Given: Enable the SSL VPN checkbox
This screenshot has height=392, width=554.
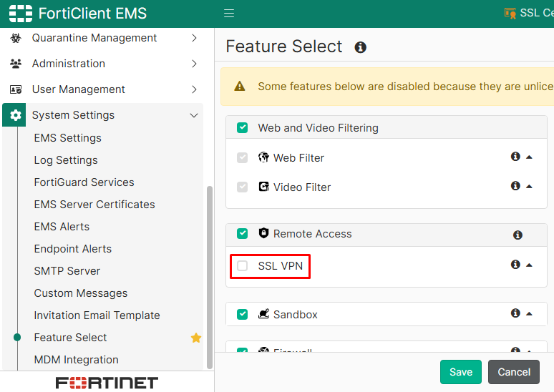Looking at the screenshot, I should pyautogui.click(x=243, y=265).
